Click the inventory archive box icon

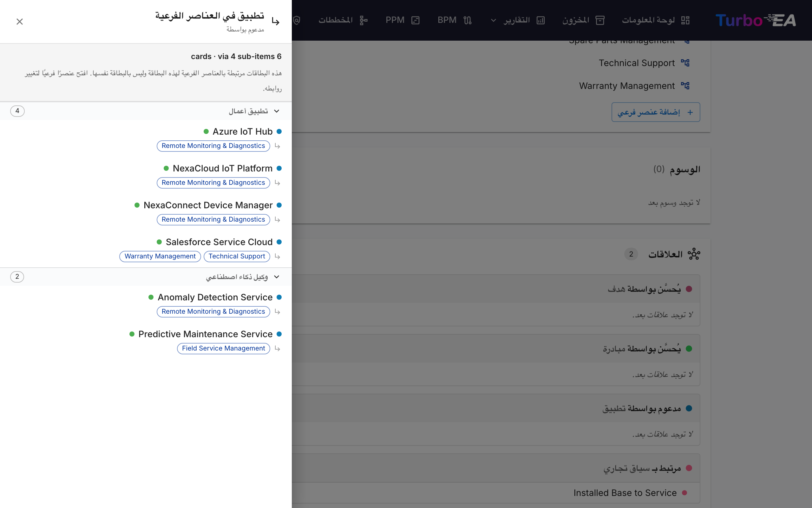tap(600, 20)
